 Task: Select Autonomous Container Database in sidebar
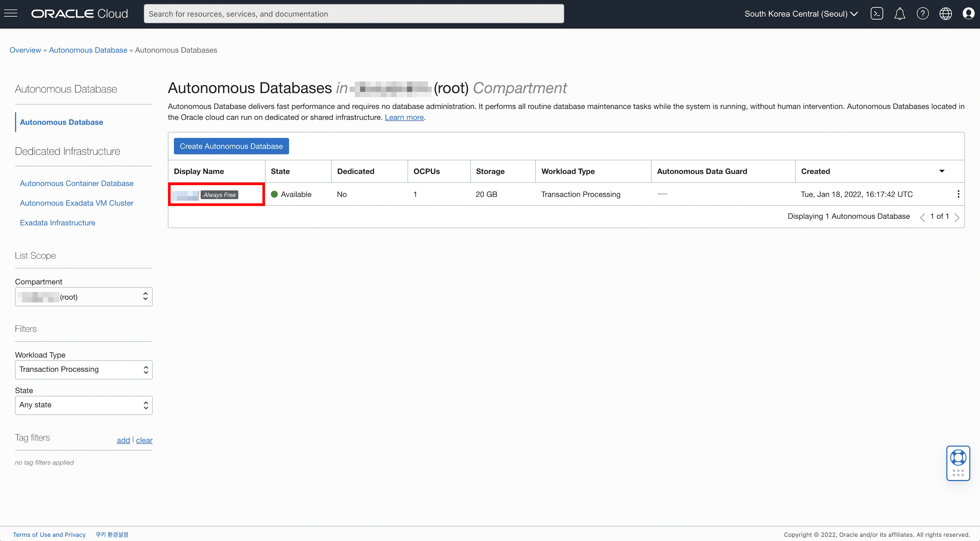coord(77,183)
